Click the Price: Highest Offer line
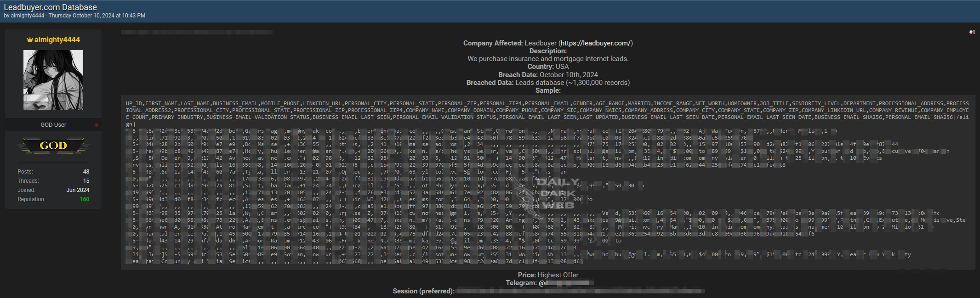Viewport: 980px width, 298px height. [x=548, y=275]
